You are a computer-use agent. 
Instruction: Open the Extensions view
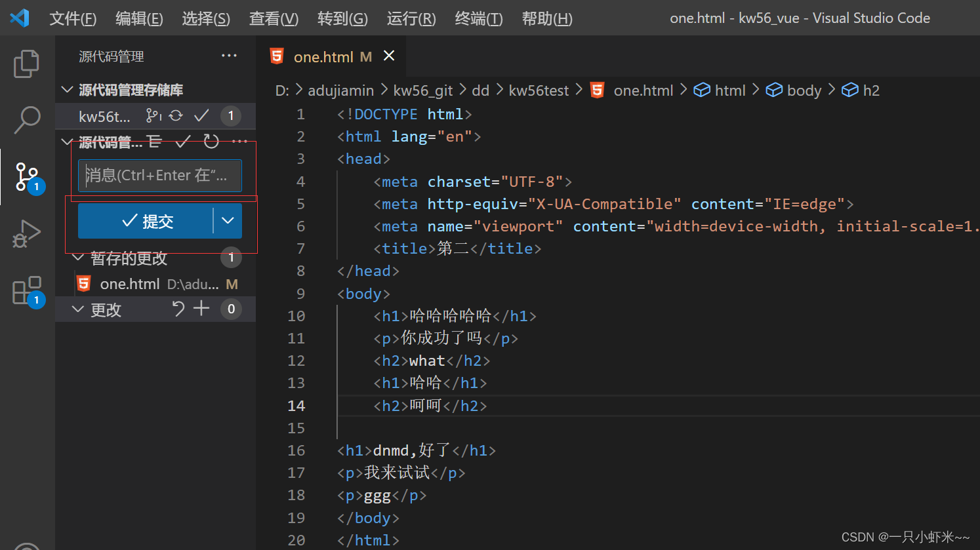click(28, 290)
